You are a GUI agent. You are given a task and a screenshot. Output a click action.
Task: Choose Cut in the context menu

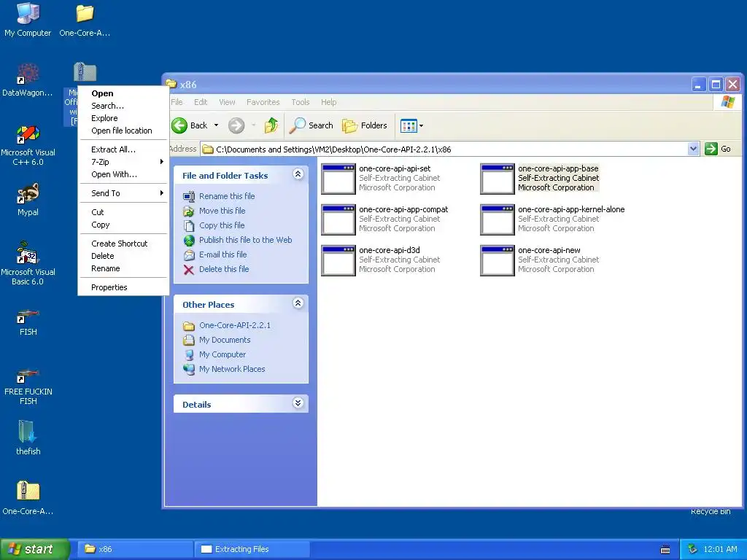pyautogui.click(x=124, y=212)
